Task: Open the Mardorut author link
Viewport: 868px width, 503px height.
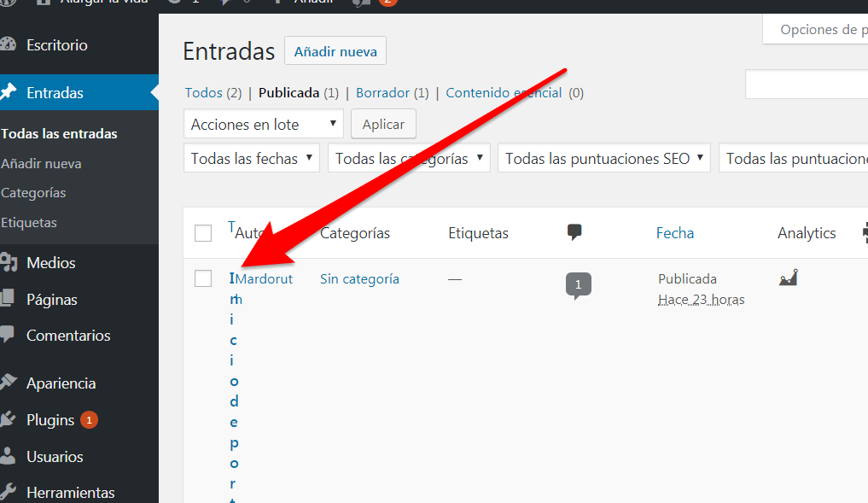Action: 264,278
